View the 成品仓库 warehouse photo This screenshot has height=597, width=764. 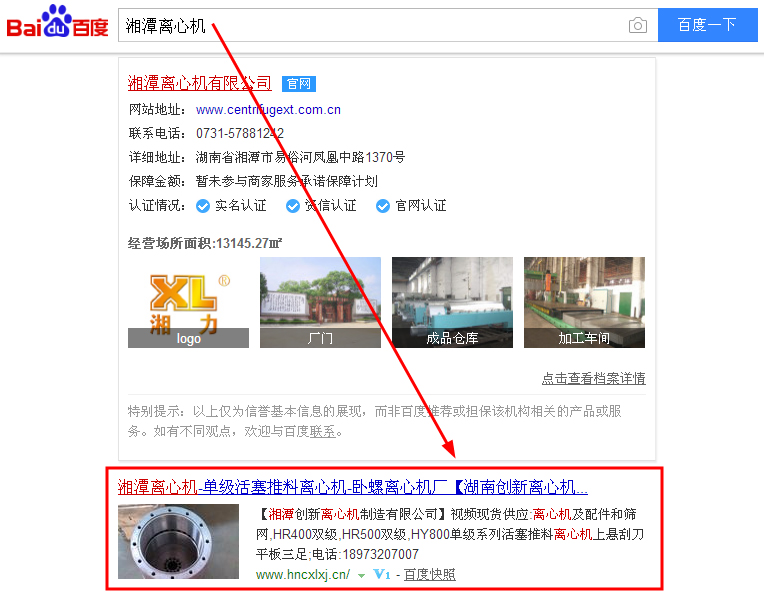coord(452,302)
